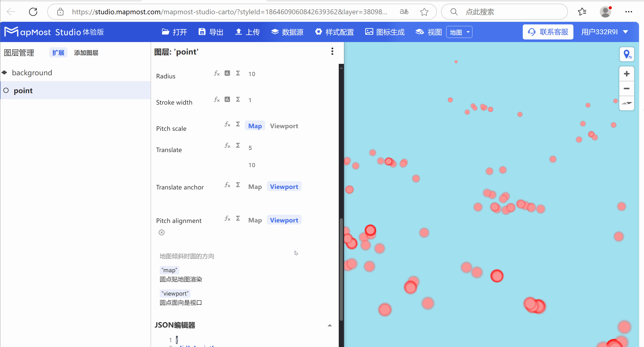Set Pitch alignment to Map
The width and height of the screenshot is (644, 347).
[255, 220]
